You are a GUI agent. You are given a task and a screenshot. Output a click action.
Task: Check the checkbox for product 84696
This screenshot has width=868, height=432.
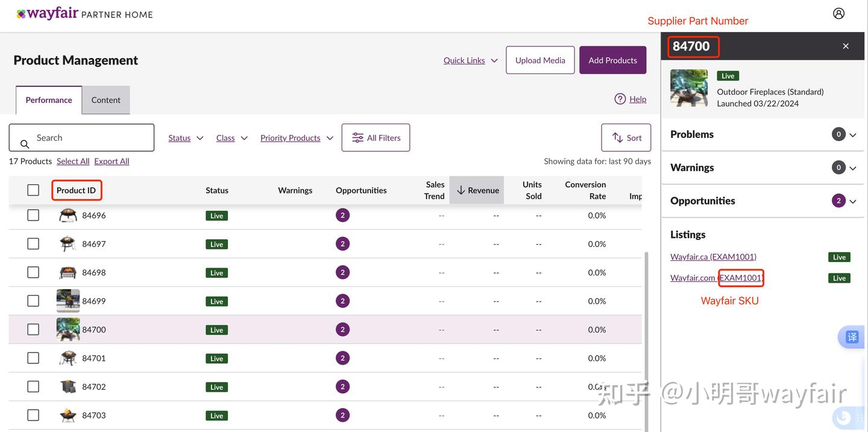pos(33,214)
